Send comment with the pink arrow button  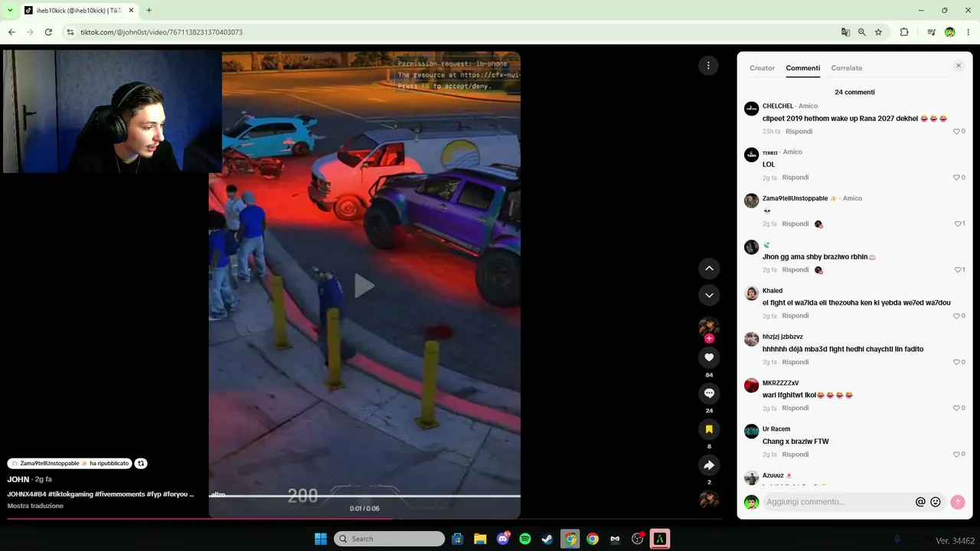click(x=957, y=502)
